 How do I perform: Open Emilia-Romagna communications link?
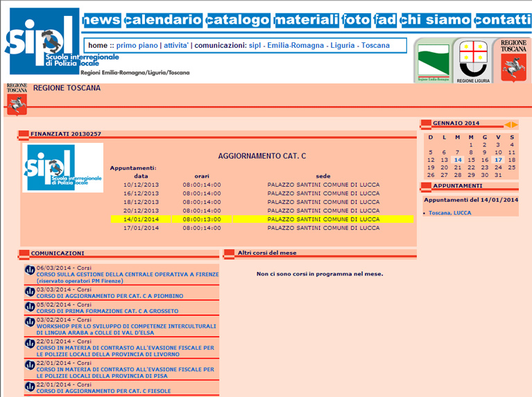click(295, 45)
